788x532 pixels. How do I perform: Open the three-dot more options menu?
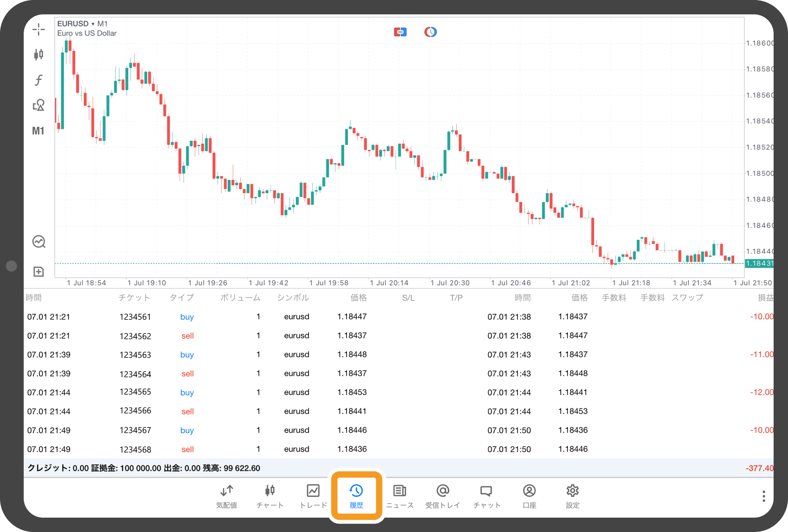point(763,496)
